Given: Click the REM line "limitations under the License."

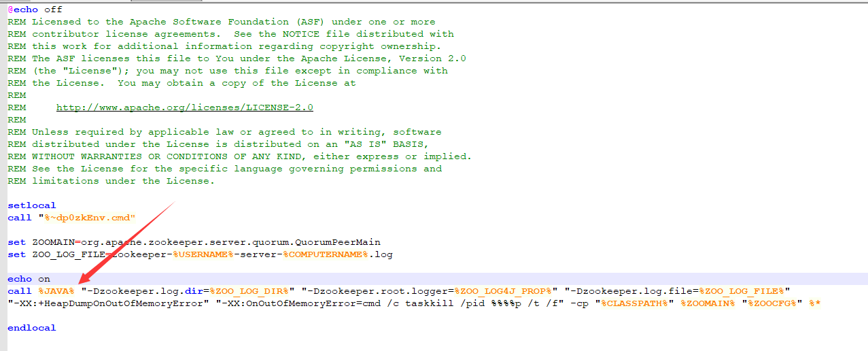Looking at the screenshot, I should [111, 181].
